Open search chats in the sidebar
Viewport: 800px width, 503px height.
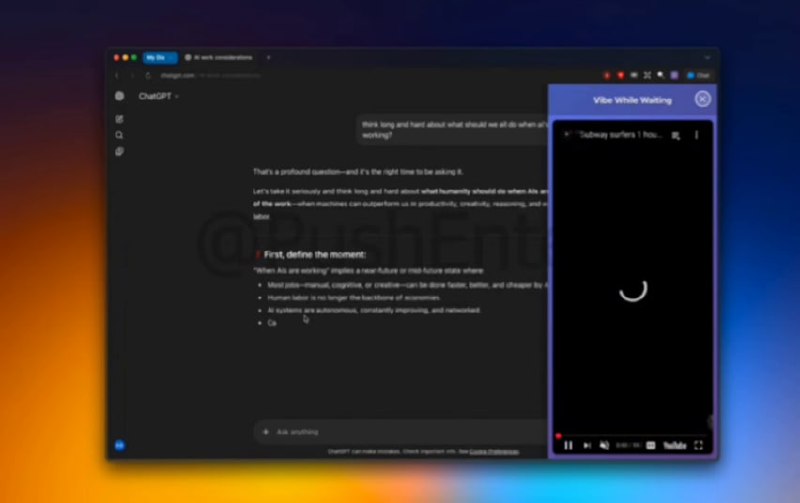119,135
